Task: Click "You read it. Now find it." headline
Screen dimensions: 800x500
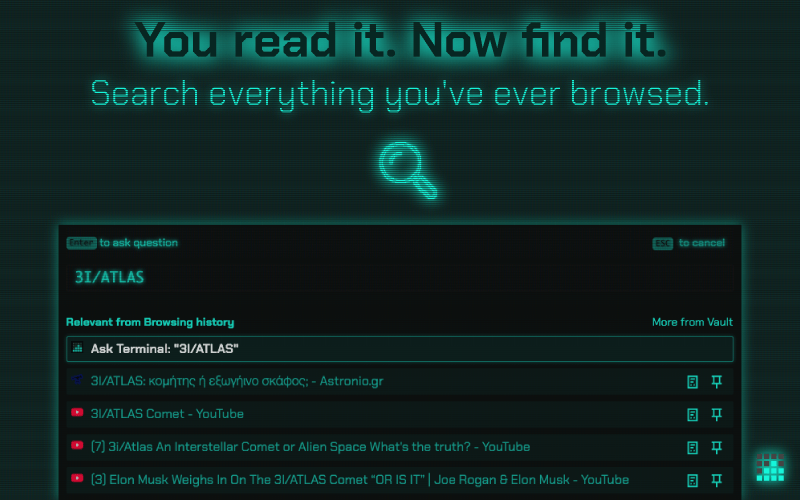Action: [x=401, y=41]
